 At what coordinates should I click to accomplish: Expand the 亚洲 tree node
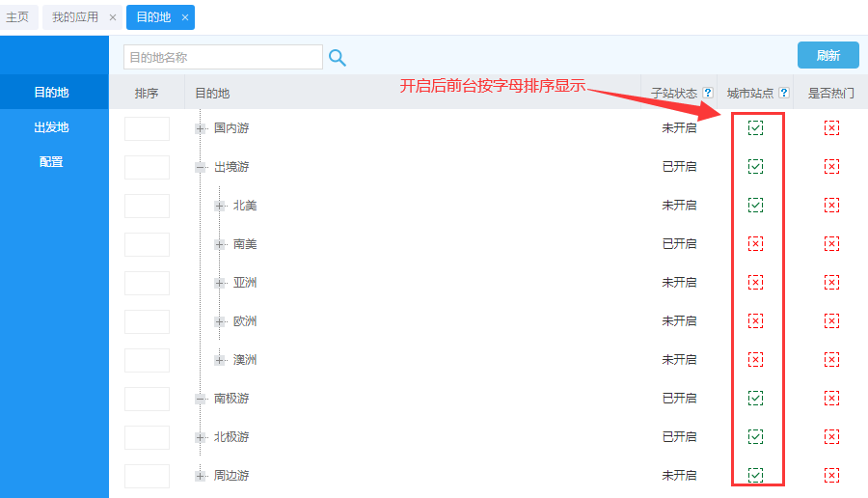[220, 283]
